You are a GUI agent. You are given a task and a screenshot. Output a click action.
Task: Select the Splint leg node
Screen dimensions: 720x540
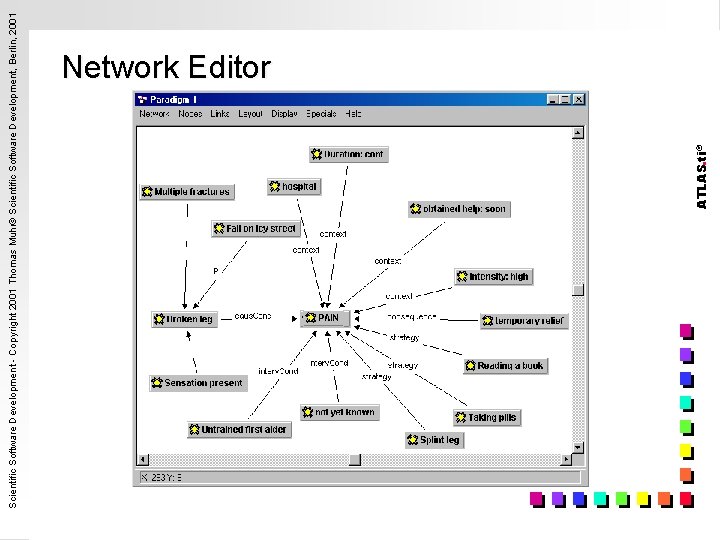434,440
